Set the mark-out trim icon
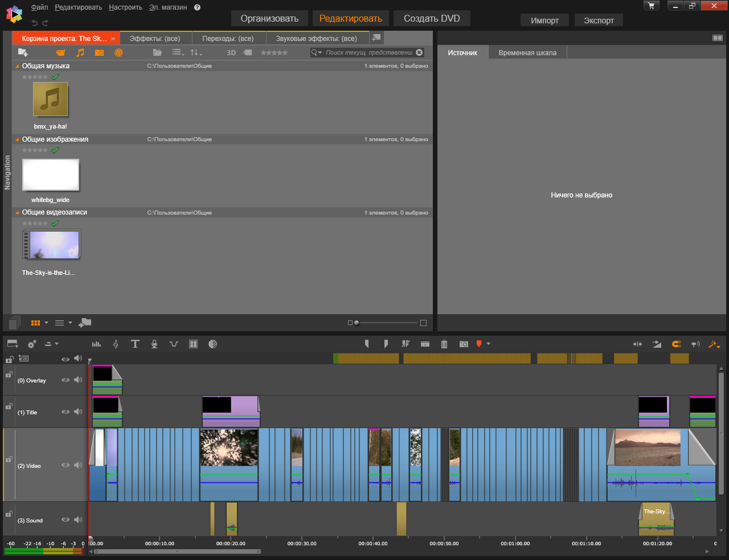Image resolution: width=729 pixels, height=560 pixels. 386,344
